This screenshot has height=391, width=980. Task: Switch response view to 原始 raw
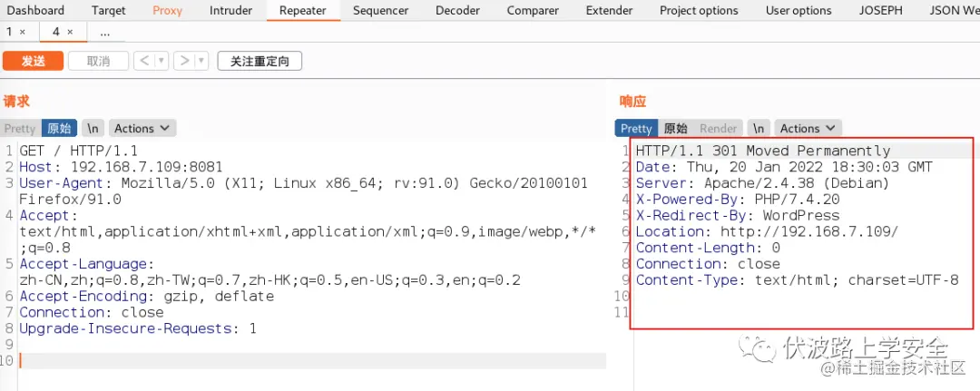click(676, 128)
